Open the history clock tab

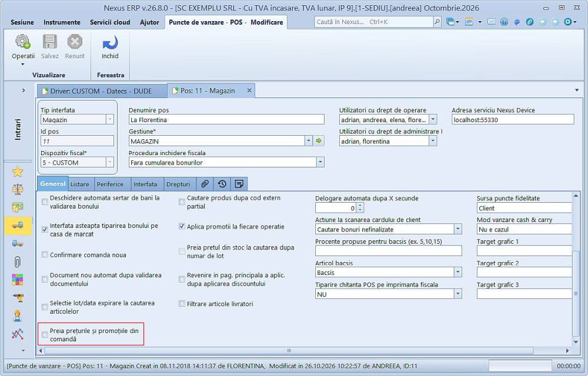point(222,183)
